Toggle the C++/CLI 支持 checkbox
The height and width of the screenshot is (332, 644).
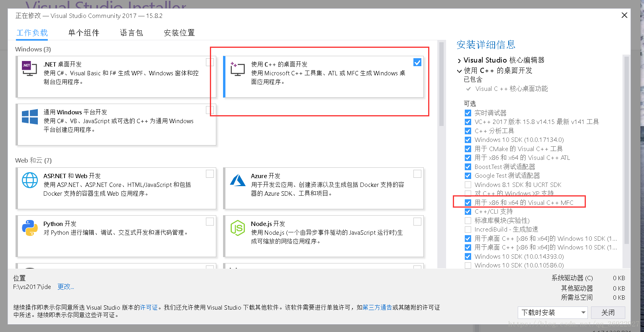(x=468, y=212)
